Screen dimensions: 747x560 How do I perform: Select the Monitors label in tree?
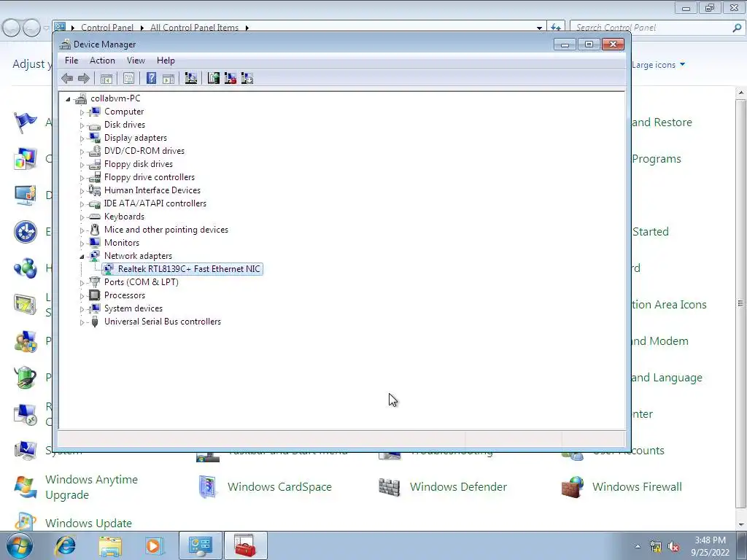(122, 243)
